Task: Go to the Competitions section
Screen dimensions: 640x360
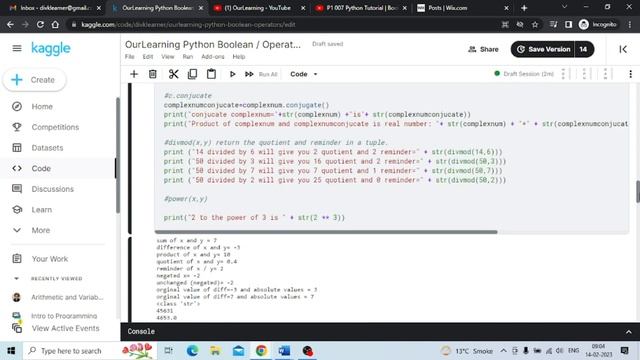Action: tap(56, 127)
